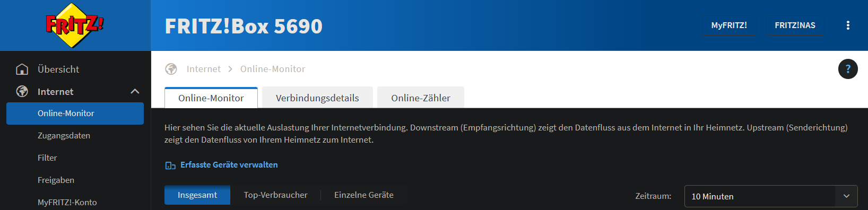Screen dimensions: 868x210
Task: Switch to the Online-Monitor tab
Action: tap(211, 98)
